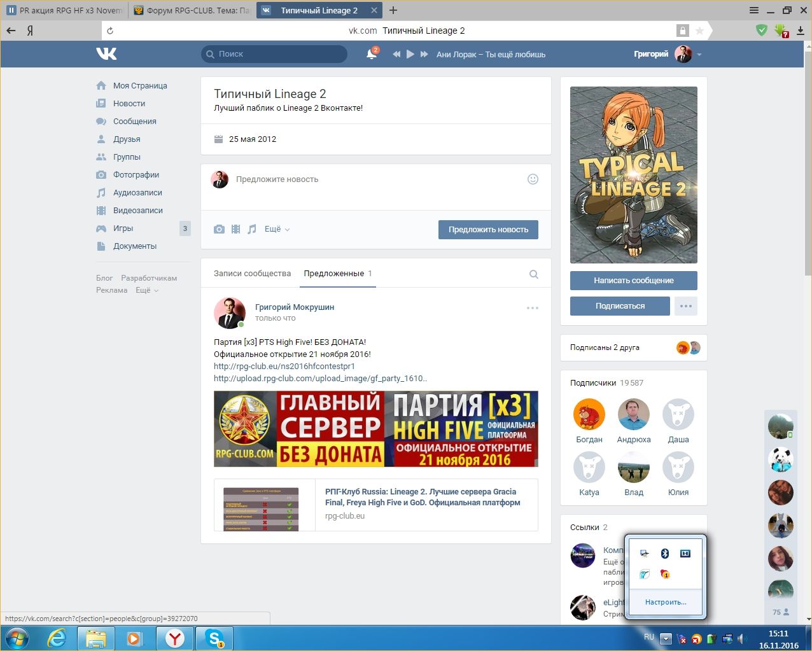812x651 pixels.
Task: Open Группы in the sidebar
Action: [127, 157]
